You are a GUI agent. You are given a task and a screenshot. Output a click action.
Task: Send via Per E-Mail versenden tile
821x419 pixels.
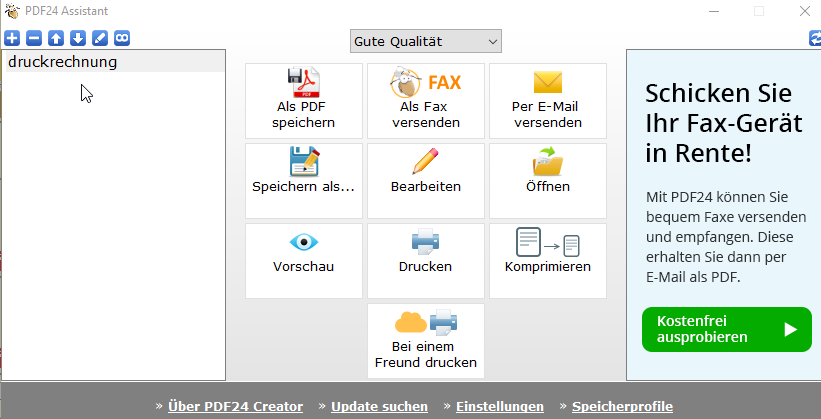click(x=548, y=101)
